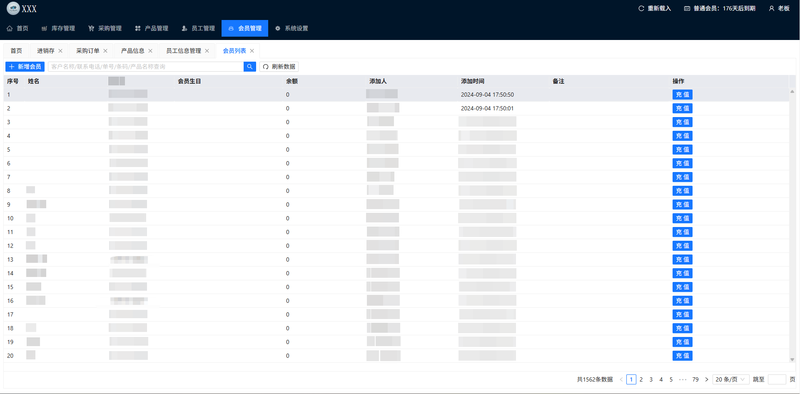Click the 刷新数据 button

tap(279, 66)
